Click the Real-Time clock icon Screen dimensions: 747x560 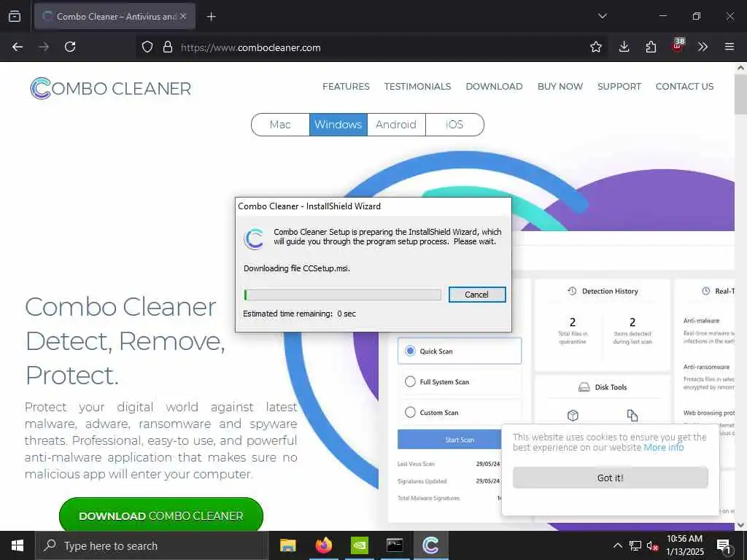[x=706, y=291]
